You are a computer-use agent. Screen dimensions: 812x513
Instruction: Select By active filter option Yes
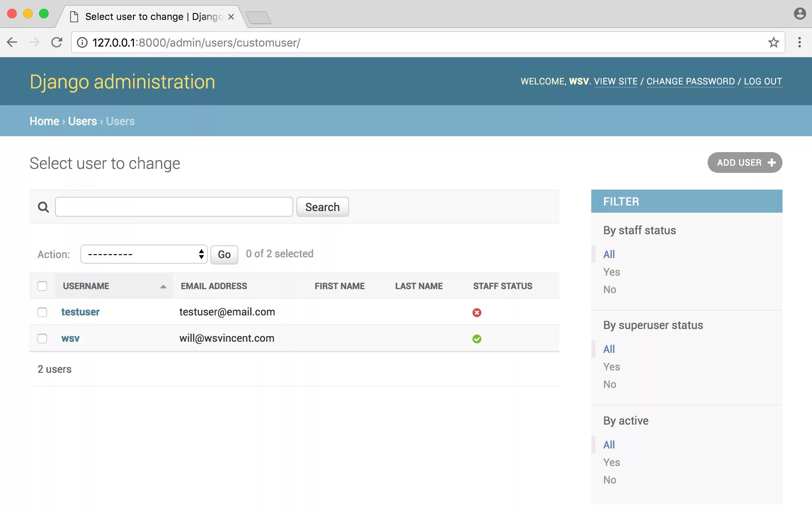(611, 462)
